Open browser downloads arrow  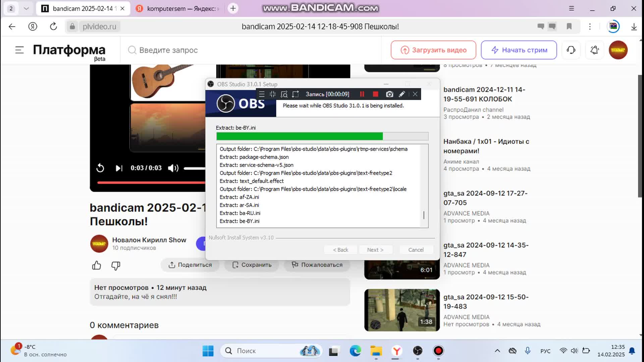point(634,26)
